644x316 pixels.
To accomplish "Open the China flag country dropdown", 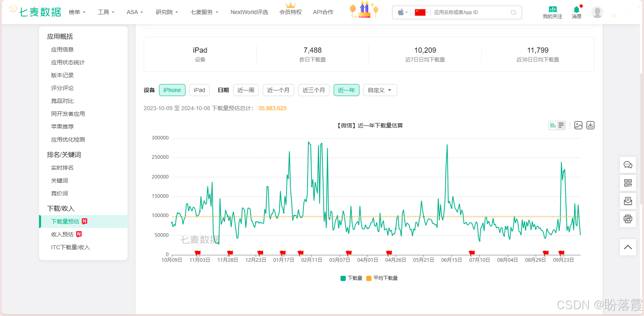I will click(421, 12).
